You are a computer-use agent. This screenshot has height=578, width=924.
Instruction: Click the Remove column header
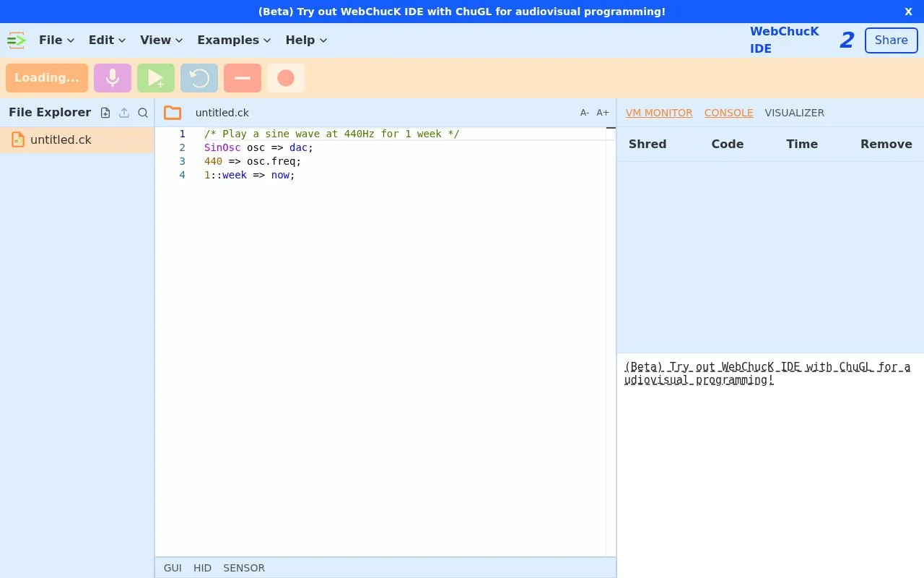(886, 144)
